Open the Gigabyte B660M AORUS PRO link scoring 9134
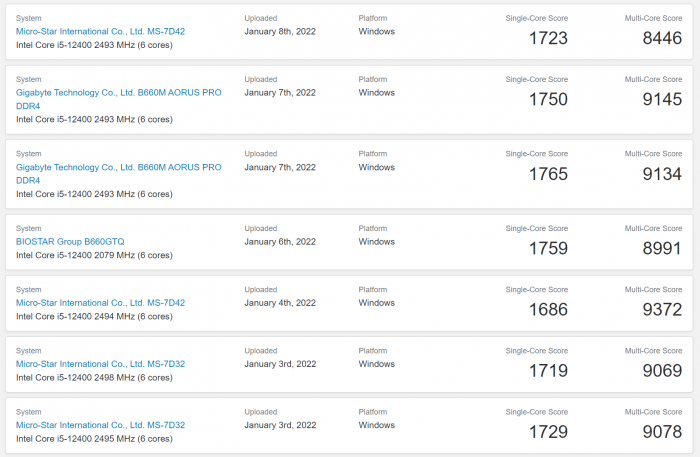 pos(118,167)
